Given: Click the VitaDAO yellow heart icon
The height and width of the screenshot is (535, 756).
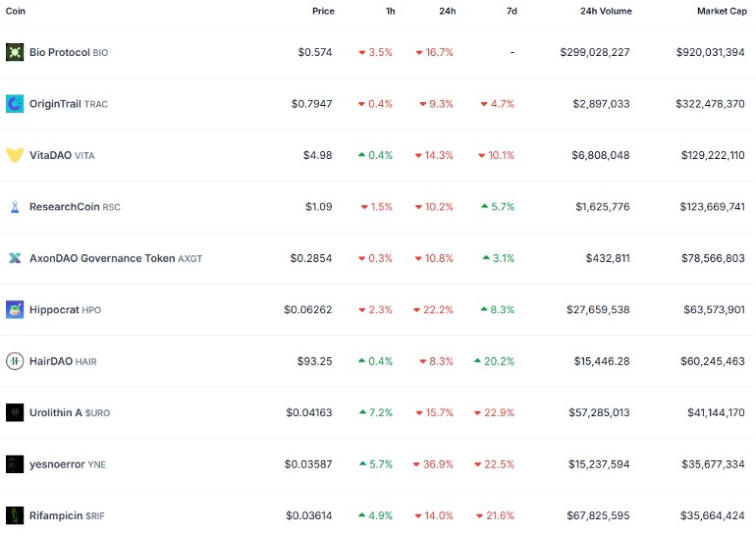Looking at the screenshot, I should (x=15, y=155).
